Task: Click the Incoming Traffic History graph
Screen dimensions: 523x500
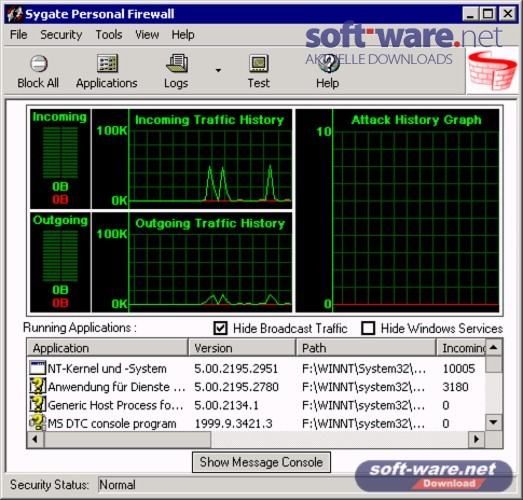Action: [x=192, y=159]
